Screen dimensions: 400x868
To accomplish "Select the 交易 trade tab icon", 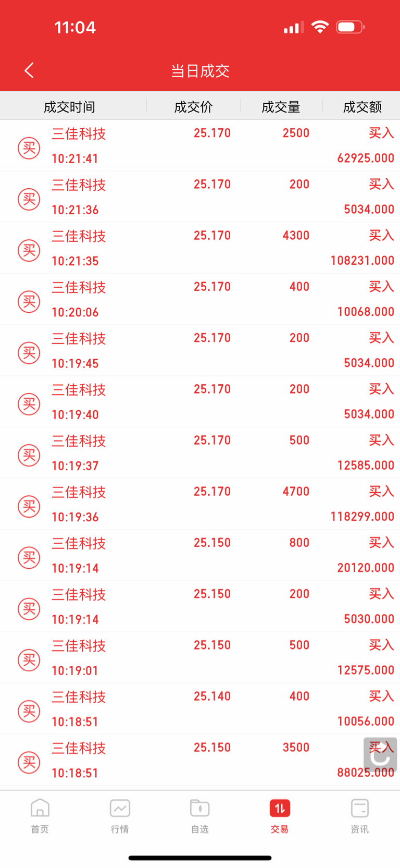I will [x=280, y=809].
